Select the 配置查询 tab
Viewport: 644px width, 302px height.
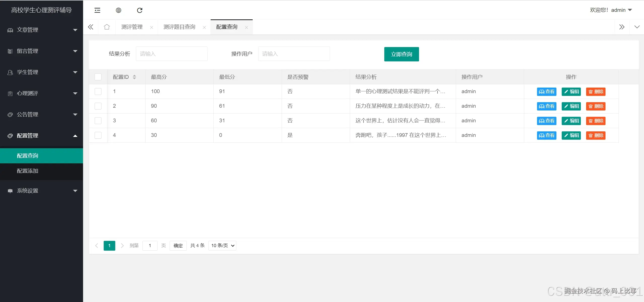[x=227, y=27]
